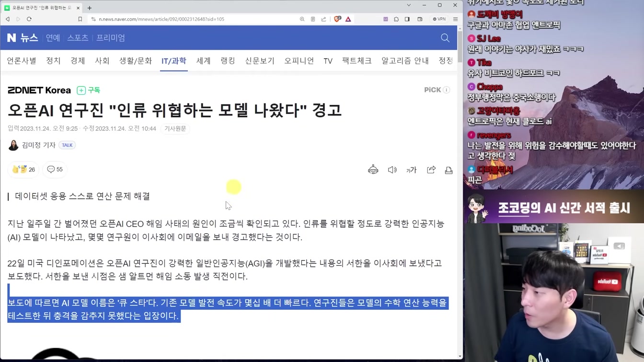
Task: Open the 프리미엄 section link
Action: (111, 38)
